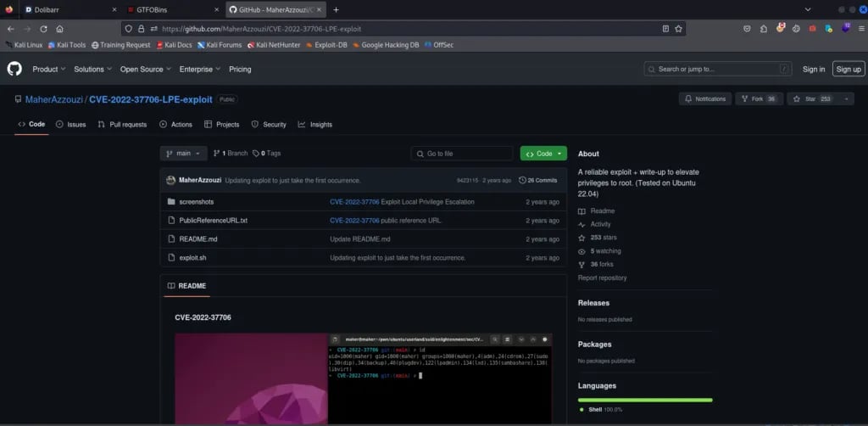The image size is (868, 426).
Task: Go to browser home page icon
Action: [60, 29]
